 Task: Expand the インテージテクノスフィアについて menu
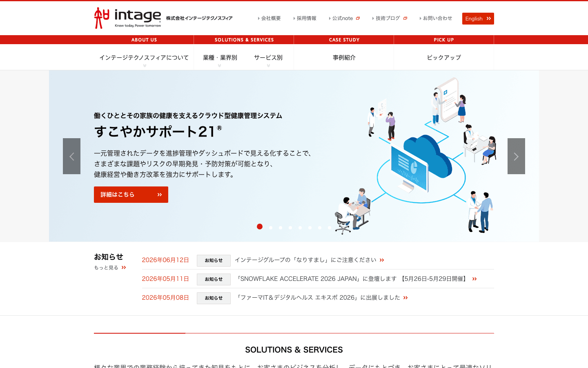[x=144, y=58]
